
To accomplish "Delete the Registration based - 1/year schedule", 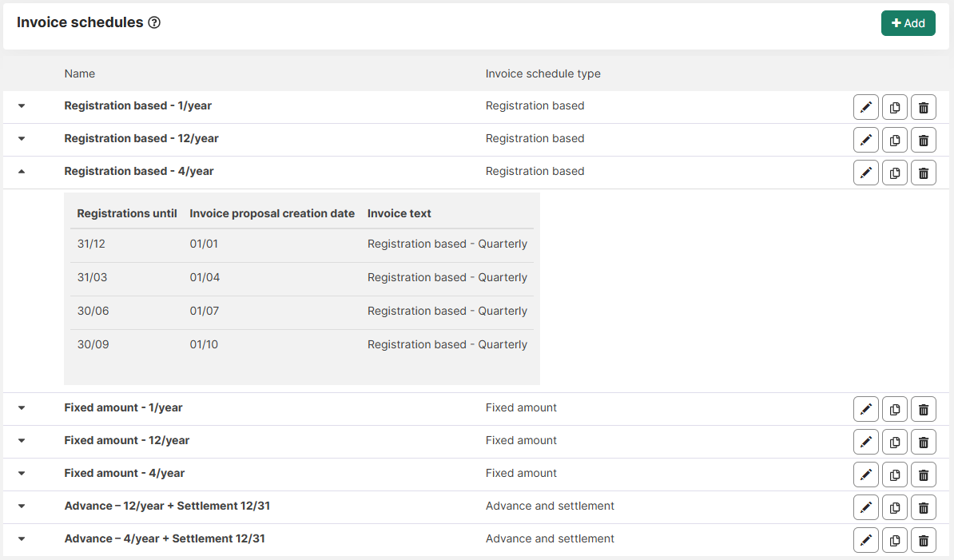I will 923,107.
